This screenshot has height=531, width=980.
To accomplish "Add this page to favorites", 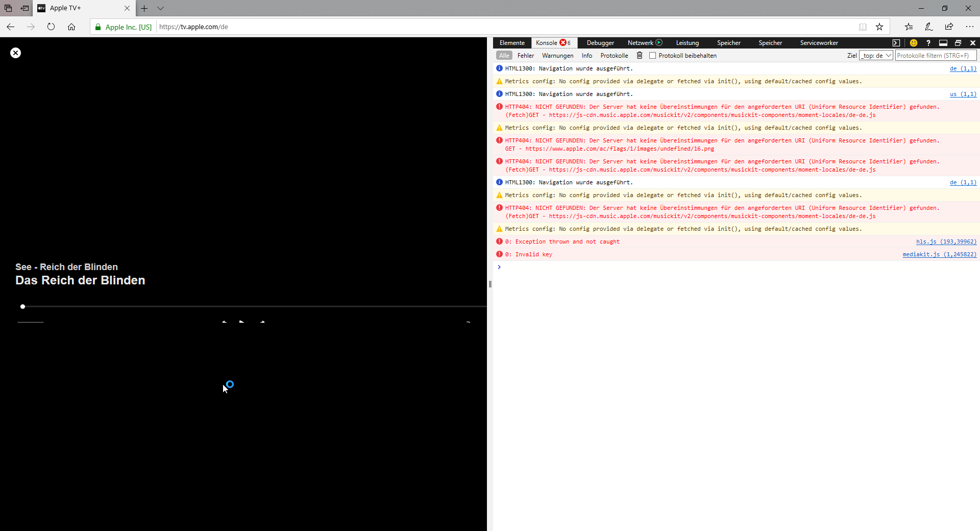I will (879, 27).
